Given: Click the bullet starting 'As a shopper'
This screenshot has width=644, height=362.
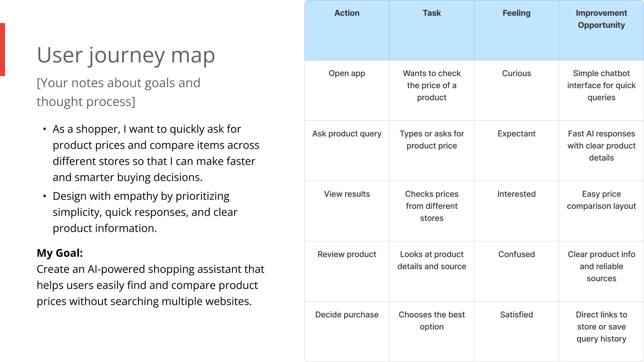Looking at the screenshot, I should pyautogui.click(x=156, y=153).
